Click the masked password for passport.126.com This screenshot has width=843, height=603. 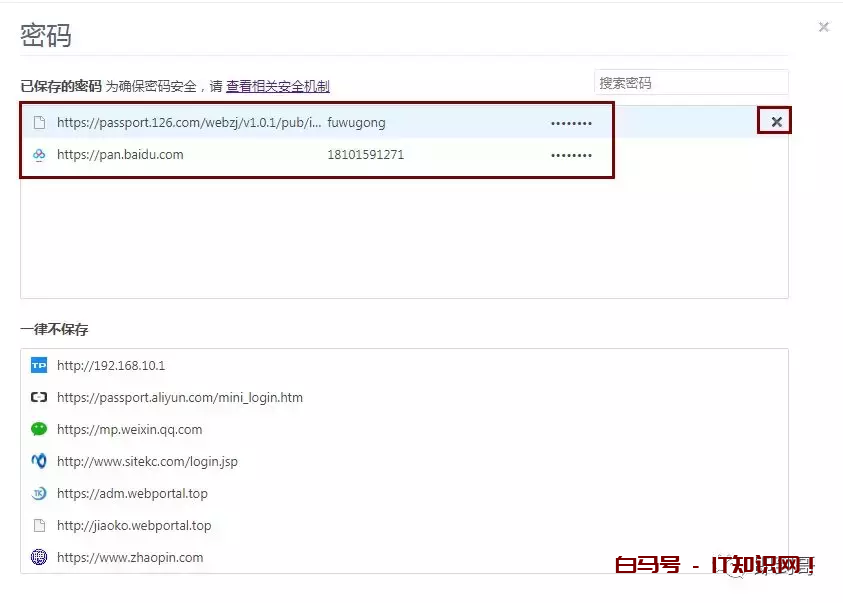571,123
